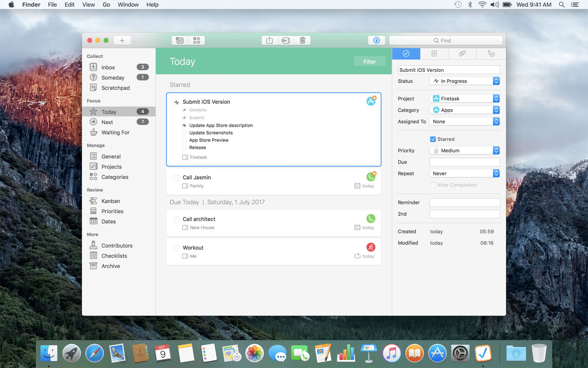588x368 pixels.
Task: Switch to the grid view toolbar icon
Action: (196, 40)
